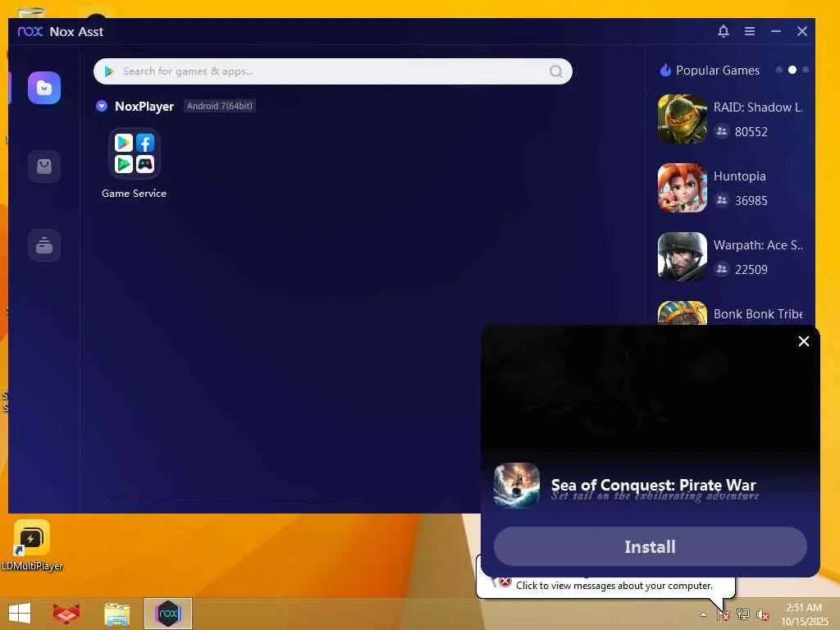Click the nox logo in title bar
The height and width of the screenshot is (630, 840).
30,32
